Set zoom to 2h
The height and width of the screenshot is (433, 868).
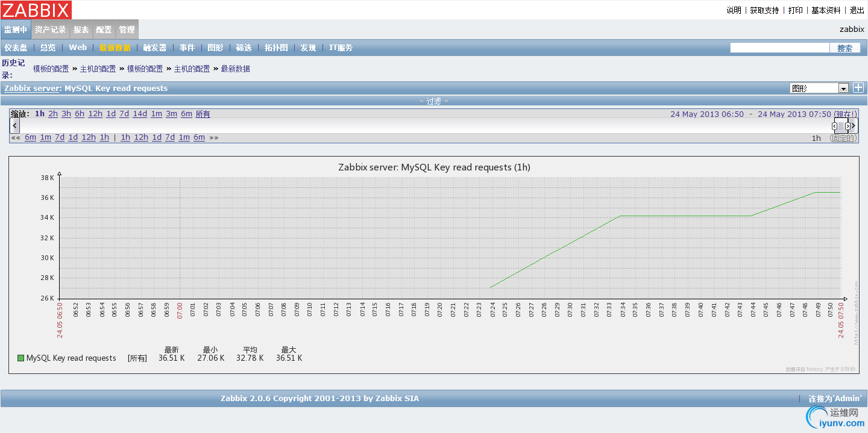[53, 114]
